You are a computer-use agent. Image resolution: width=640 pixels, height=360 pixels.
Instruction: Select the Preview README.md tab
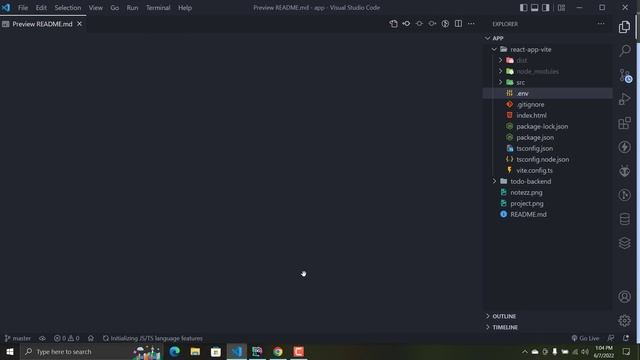[x=42, y=24]
